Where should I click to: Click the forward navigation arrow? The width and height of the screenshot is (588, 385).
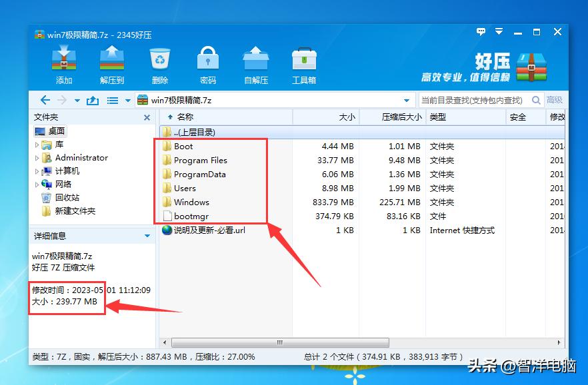pos(61,100)
